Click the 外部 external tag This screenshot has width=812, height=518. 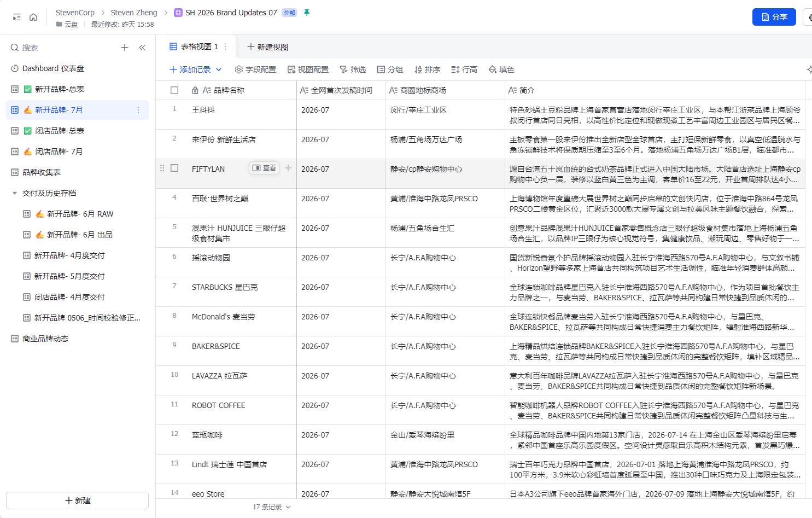click(289, 13)
